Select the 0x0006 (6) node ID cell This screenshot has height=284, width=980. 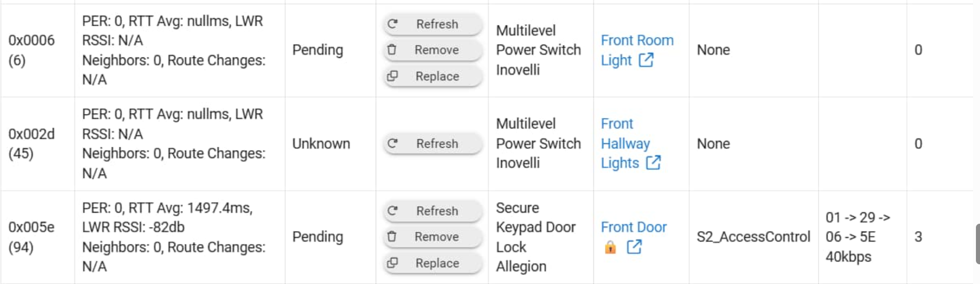(x=31, y=50)
